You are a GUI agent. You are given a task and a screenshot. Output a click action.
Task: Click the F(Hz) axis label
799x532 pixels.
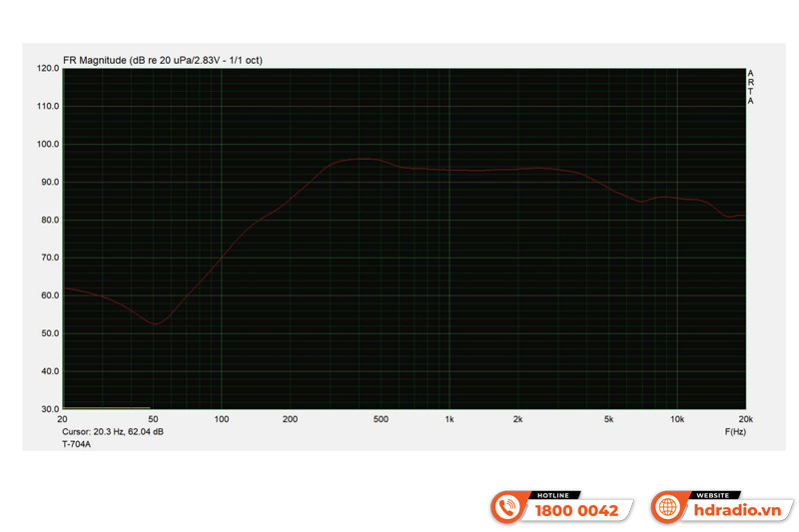point(734,432)
